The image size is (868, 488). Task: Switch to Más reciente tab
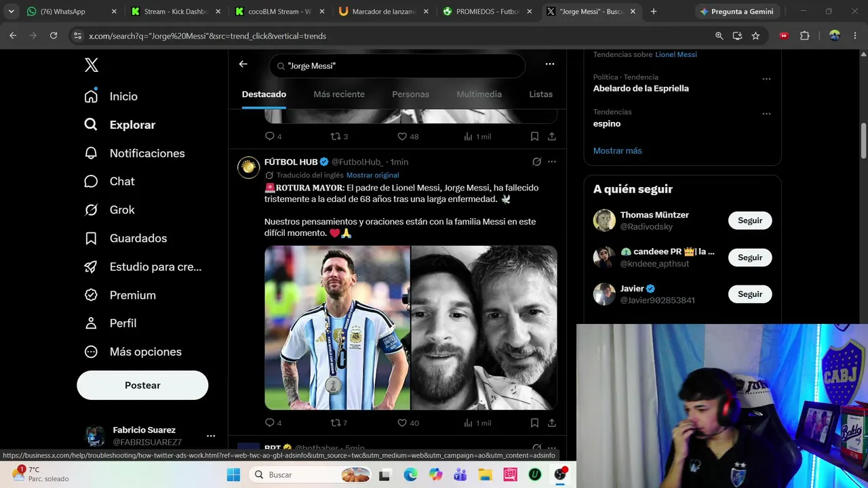tap(339, 94)
